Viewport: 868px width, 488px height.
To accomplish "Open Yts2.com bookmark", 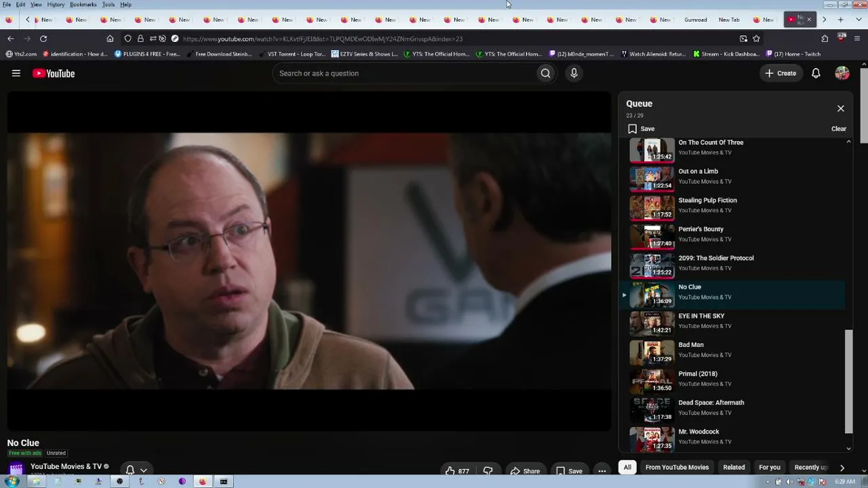I will (x=21, y=54).
